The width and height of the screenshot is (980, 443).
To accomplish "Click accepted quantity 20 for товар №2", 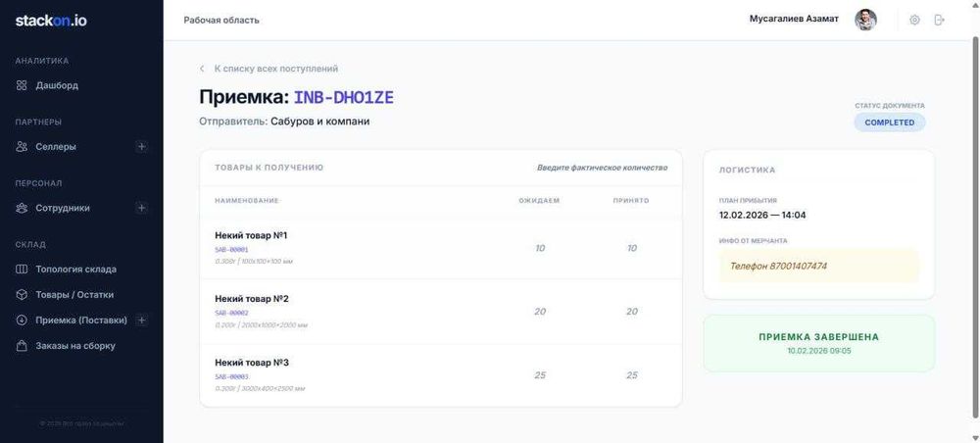I will tap(632, 311).
